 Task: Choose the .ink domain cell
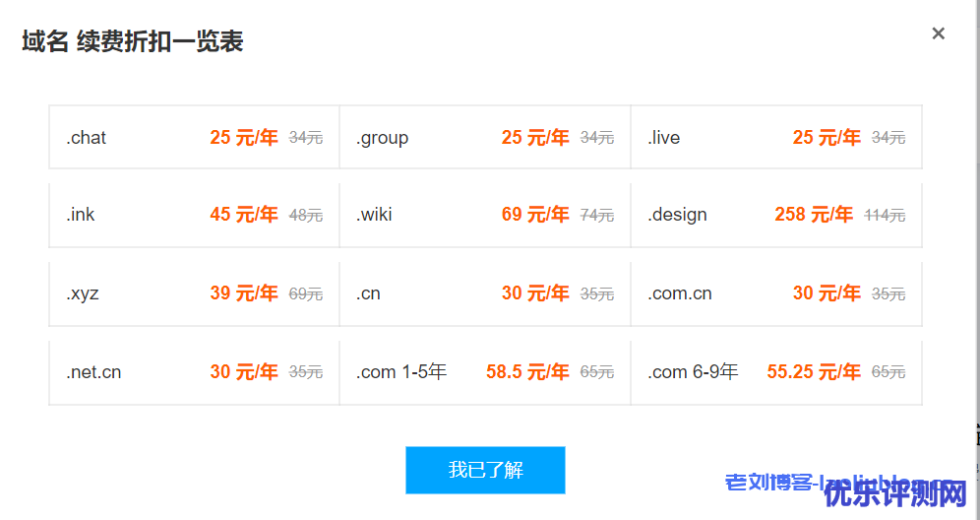[194, 215]
